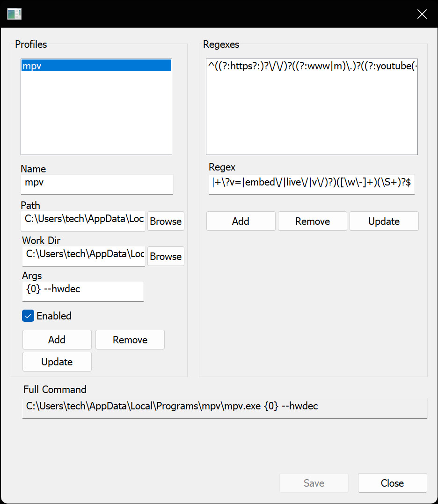Click the Path text field

(83, 220)
